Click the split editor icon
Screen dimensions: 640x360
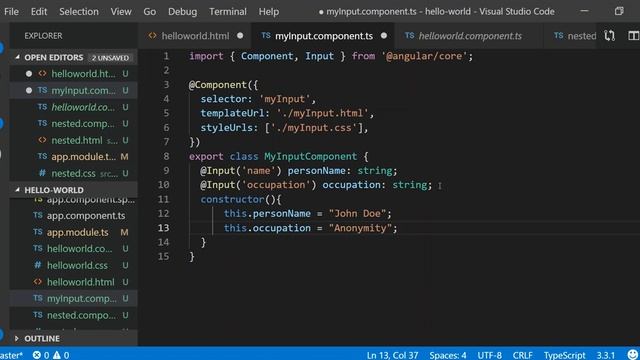tap(633, 36)
